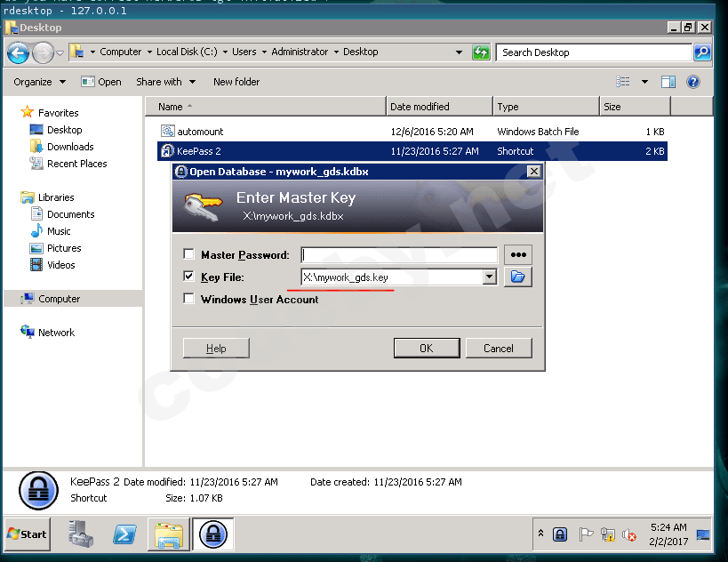Open Downloads in the navigation pane
Viewport: 728px width, 562px height.
[70, 147]
